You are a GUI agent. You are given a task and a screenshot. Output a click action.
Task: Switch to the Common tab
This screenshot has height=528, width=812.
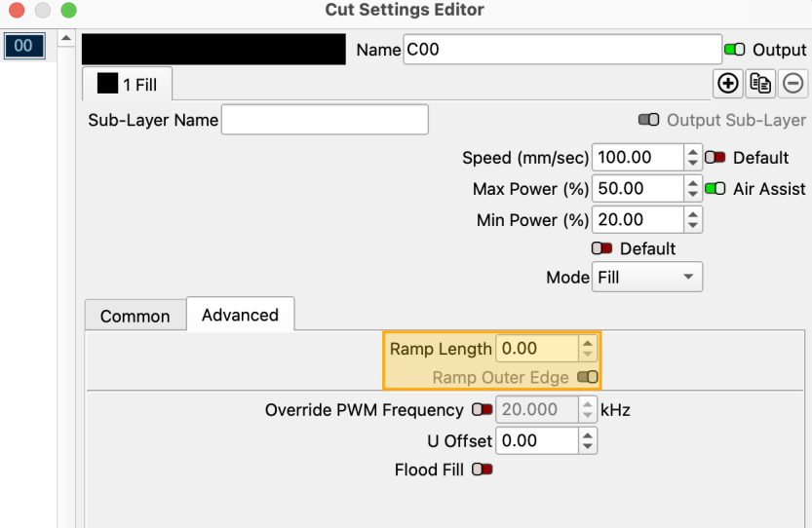coord(135,316)
